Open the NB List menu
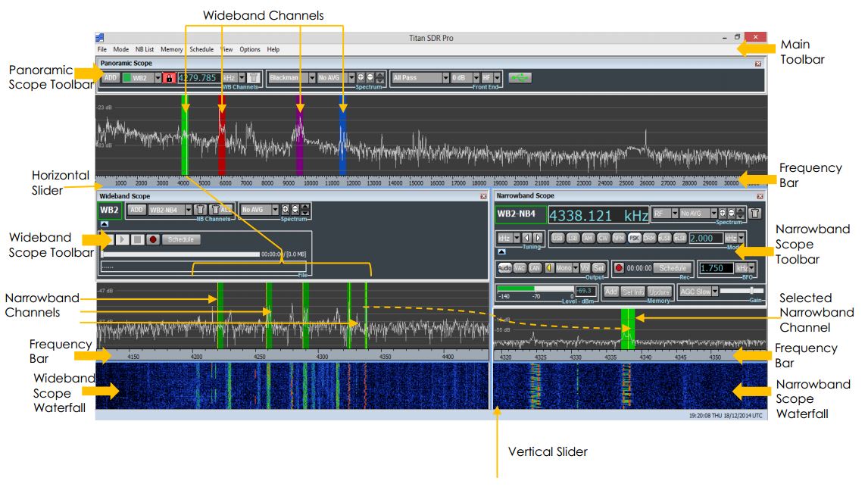Image resolution: width=868 pixels, height=490 pixels. coord(144,49)
